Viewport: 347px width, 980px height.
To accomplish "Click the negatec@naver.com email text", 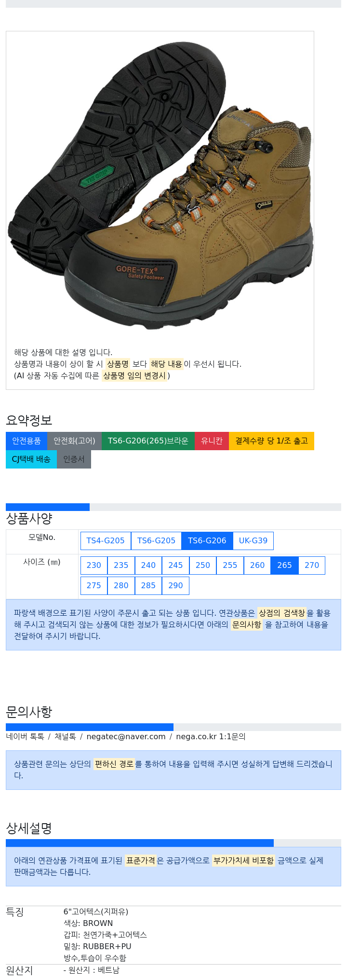I will click(x=126, y=737).
